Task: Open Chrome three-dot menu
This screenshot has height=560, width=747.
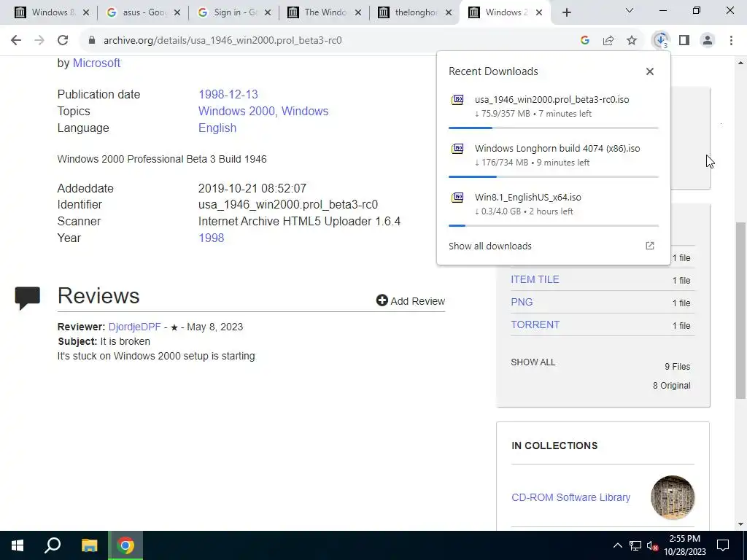Action: (731, 41)
